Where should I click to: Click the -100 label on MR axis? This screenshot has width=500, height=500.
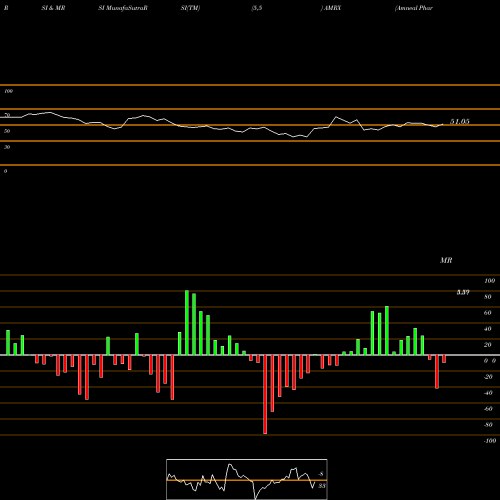[490, 441]
